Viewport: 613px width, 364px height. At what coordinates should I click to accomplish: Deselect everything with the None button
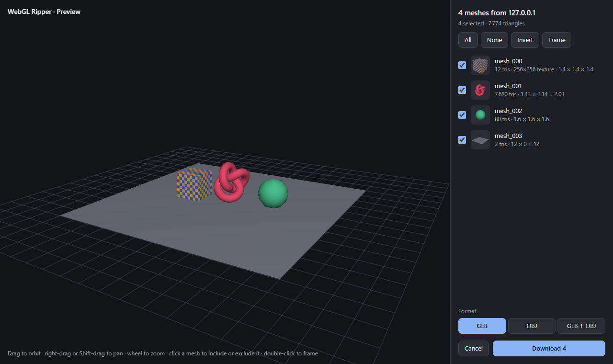click(494, 40)
